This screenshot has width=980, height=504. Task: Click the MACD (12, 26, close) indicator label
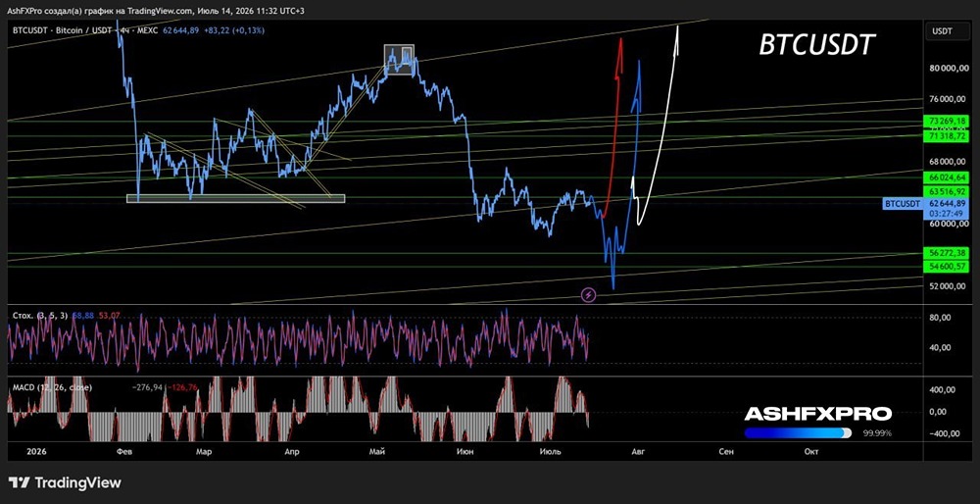click(x=53, y=387)
